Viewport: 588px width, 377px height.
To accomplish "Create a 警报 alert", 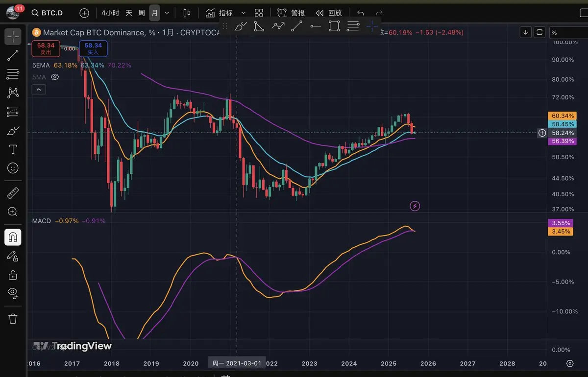I will tap(291, 13).
